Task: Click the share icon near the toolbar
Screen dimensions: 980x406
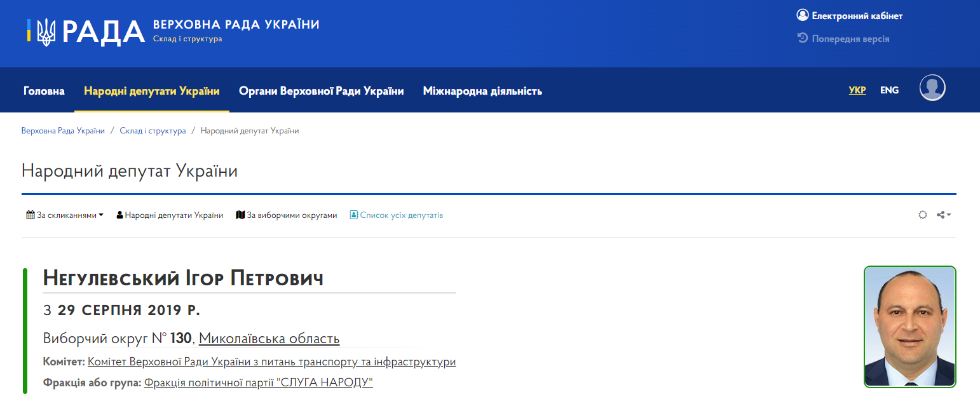Action: pyautogui.click(x=941, y=214)
